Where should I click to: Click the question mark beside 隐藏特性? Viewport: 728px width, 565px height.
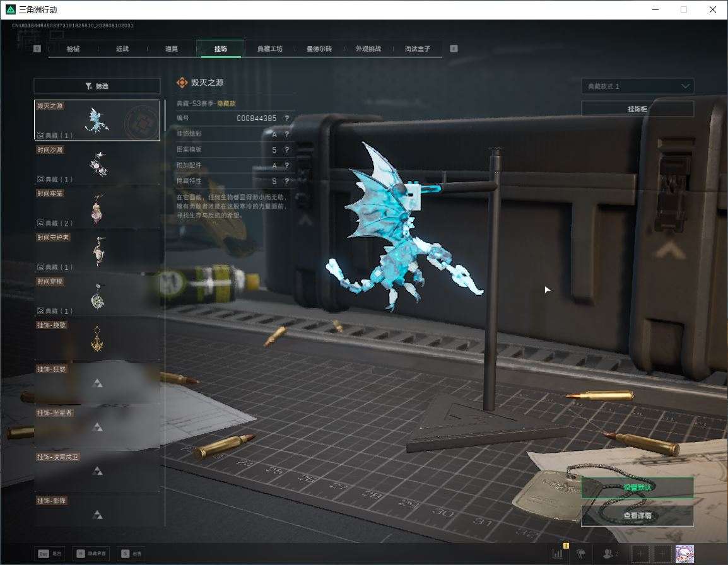(287, 181)
